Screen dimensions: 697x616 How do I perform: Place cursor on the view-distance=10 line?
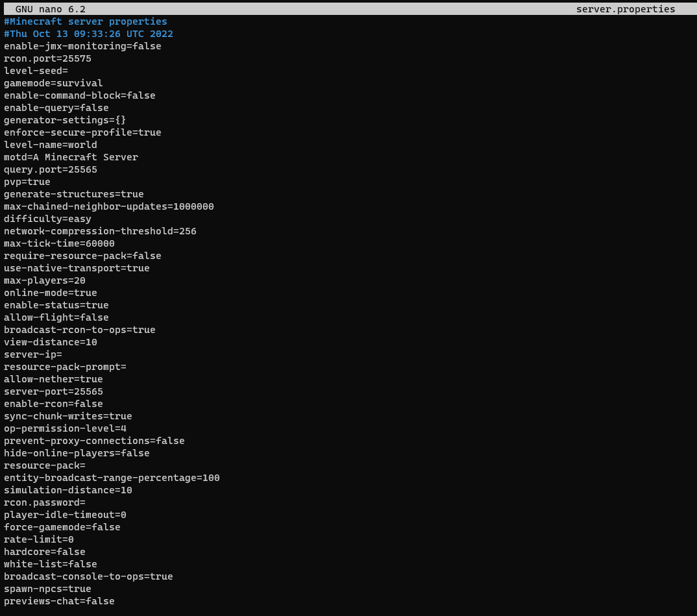point(50,342)
